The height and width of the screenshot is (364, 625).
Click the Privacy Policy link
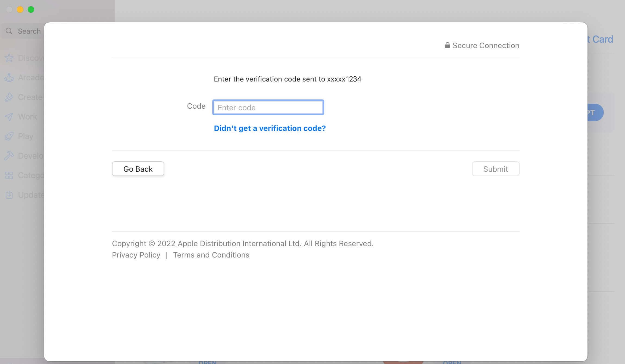[x=136, y=254]
